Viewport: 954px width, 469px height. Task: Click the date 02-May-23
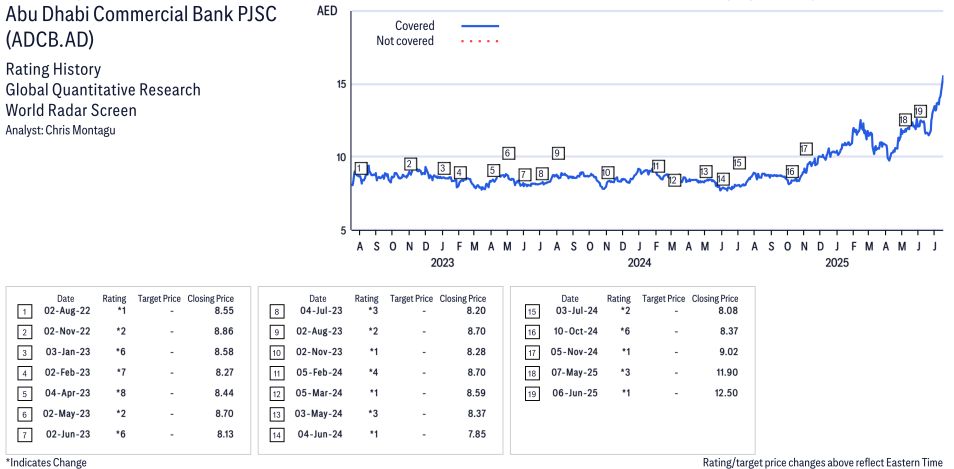(66, 414)
